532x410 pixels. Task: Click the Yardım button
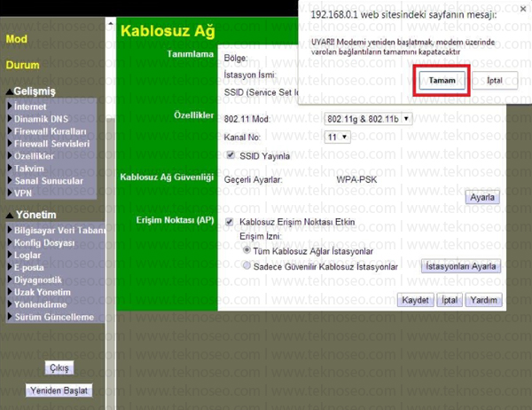483,300
